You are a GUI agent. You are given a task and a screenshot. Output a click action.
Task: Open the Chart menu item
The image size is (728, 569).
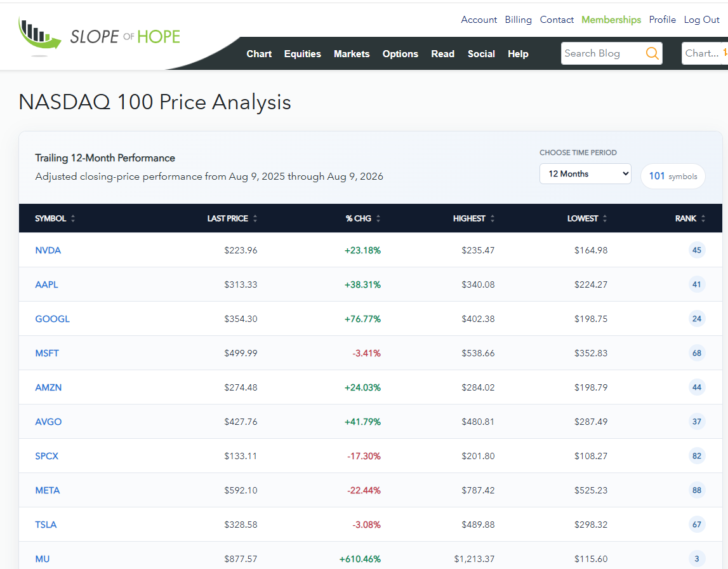pos(259,54)
